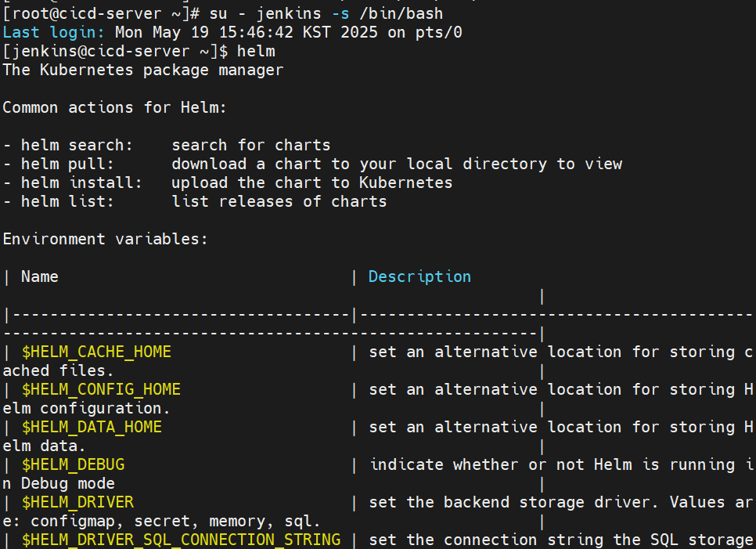Click "download a chart to your local directory" text

coord(359,164)
